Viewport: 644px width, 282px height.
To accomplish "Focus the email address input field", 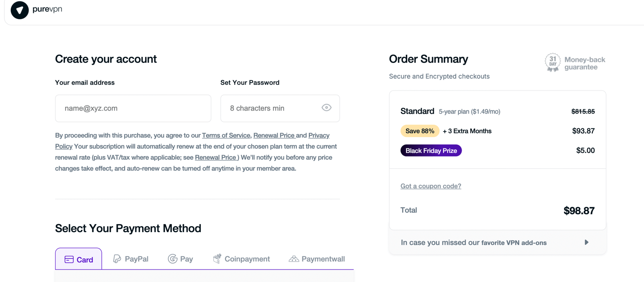I will [x=133, y=108].
